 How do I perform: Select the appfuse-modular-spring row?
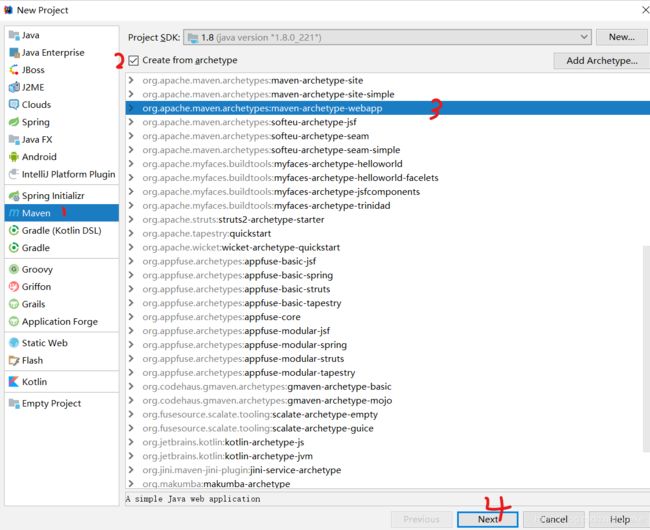tap(388, 344)
